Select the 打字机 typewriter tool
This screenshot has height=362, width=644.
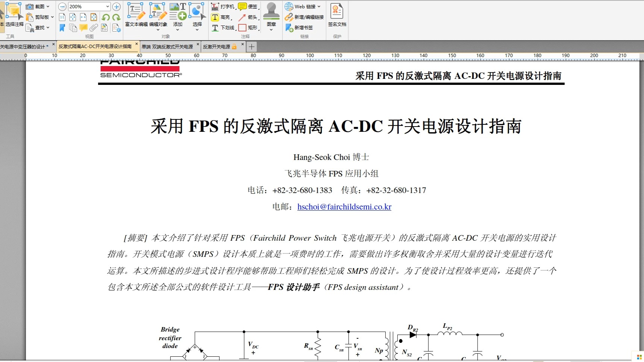coord(223,6)
